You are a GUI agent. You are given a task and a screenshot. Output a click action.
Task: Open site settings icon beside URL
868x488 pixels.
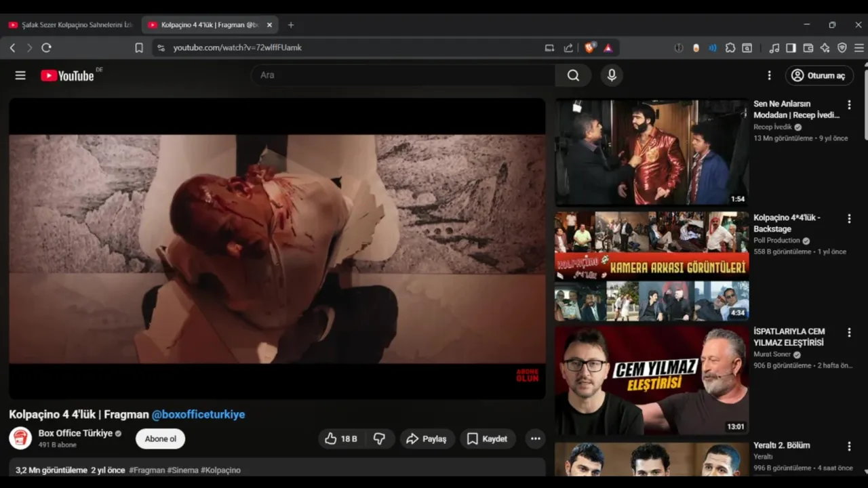tap(161, 47)
